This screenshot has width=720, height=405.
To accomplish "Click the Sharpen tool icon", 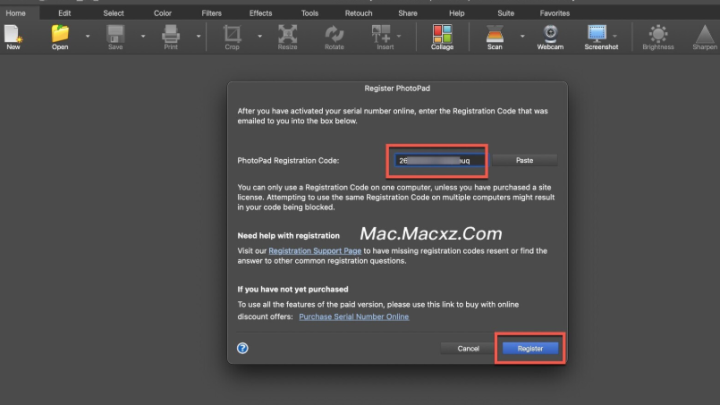I will 704,35.
